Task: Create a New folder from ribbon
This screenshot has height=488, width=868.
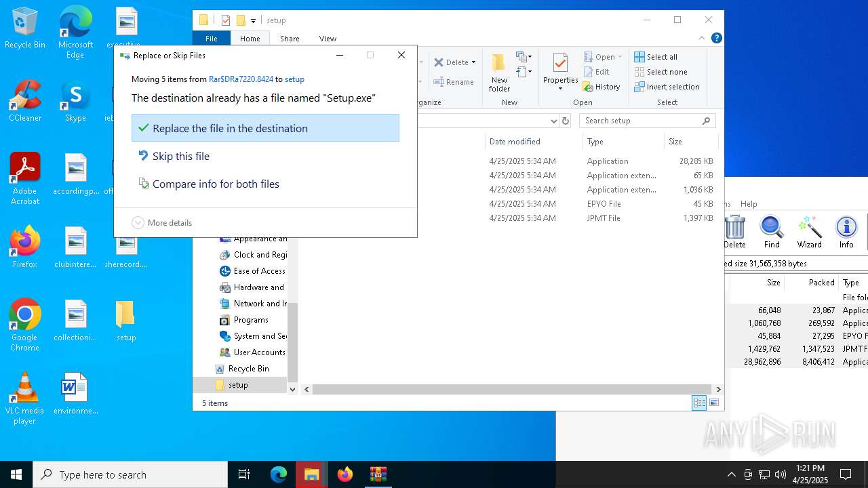Action: pyautogui.click(x=499, y=73)
